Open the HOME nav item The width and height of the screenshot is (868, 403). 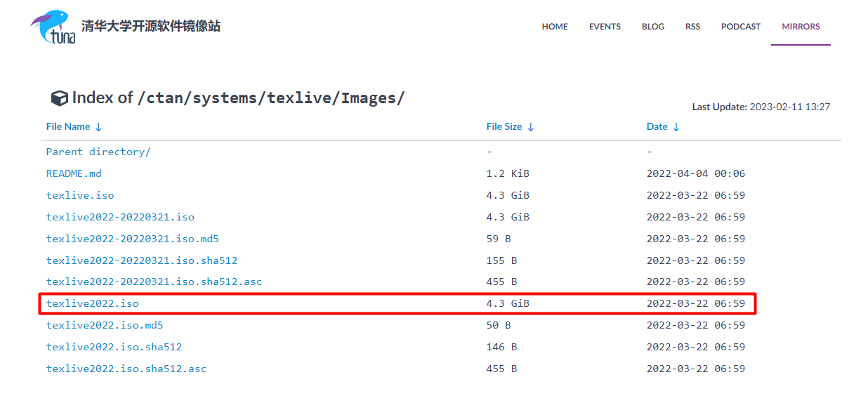(555, 27)
